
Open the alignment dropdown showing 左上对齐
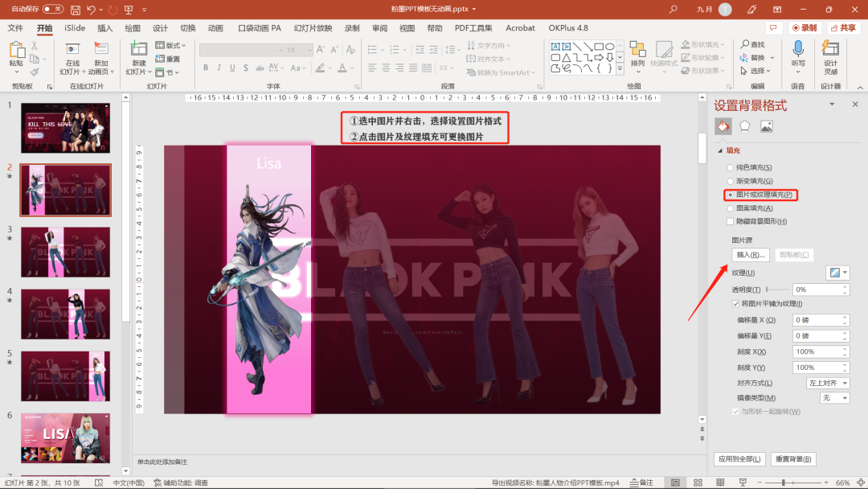tap(828, 383)
